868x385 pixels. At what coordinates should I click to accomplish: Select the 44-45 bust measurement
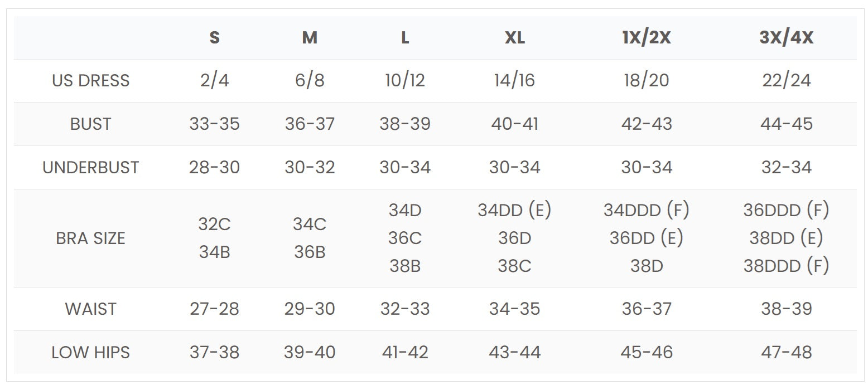[786, 124]
